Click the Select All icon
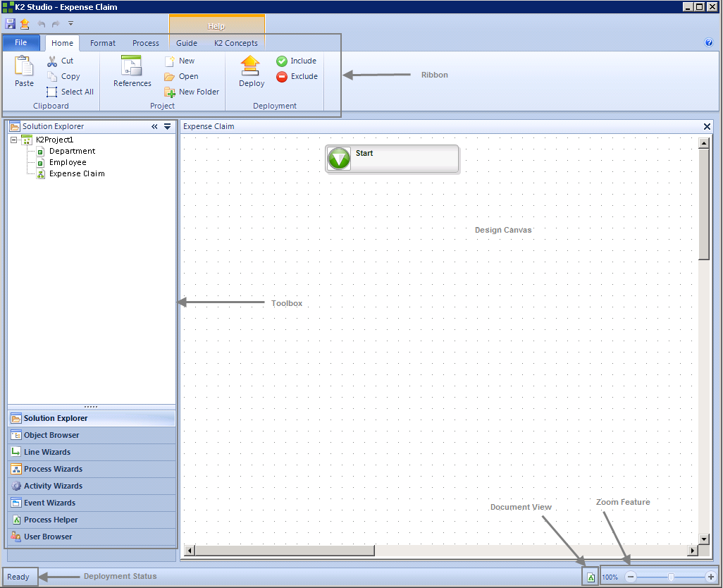Screen dimensions: 723x588 tap(51, 92)
